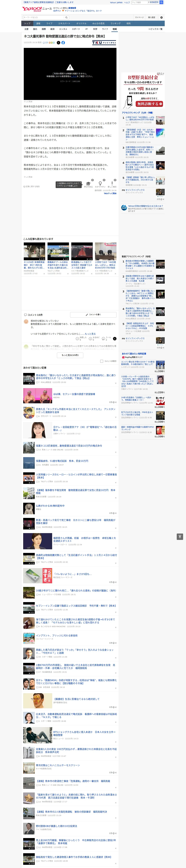Open ranking item 小学校で水が46日間
Image resolution: width=186 pixels, height=868 pixels.
(x=140, y=118)
